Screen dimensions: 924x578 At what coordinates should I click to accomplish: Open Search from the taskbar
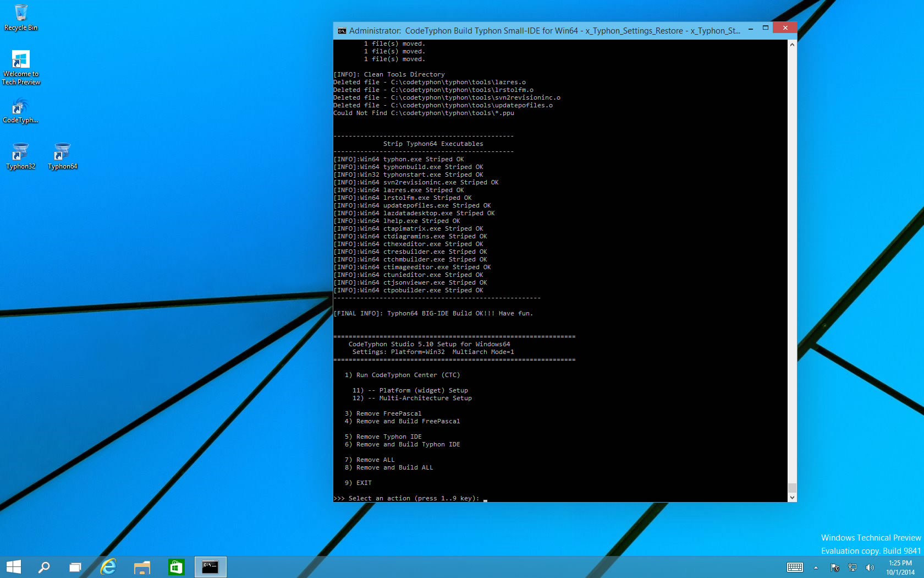coord(44,567)
